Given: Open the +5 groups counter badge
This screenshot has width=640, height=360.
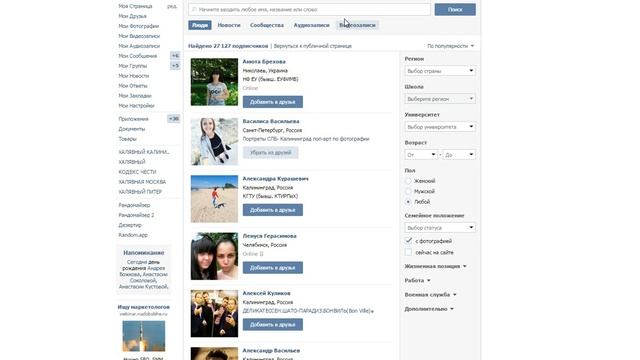Looking at the screenshot, I should (x=175, y=66).
